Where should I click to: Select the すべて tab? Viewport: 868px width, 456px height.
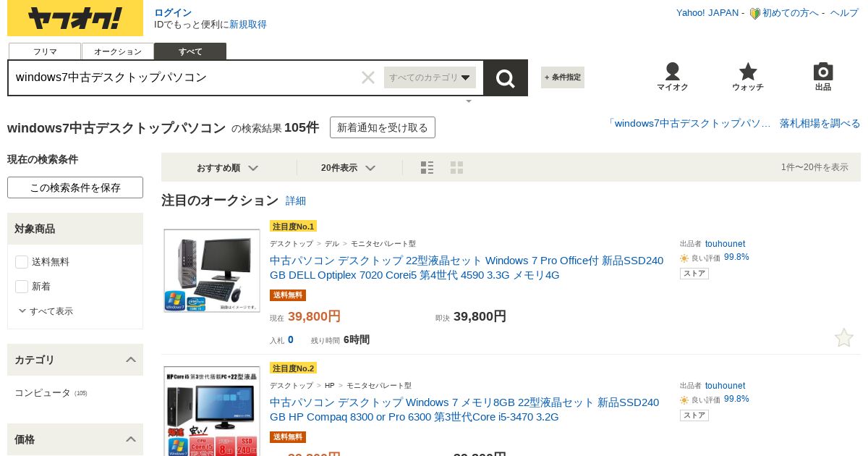(190, 51)
